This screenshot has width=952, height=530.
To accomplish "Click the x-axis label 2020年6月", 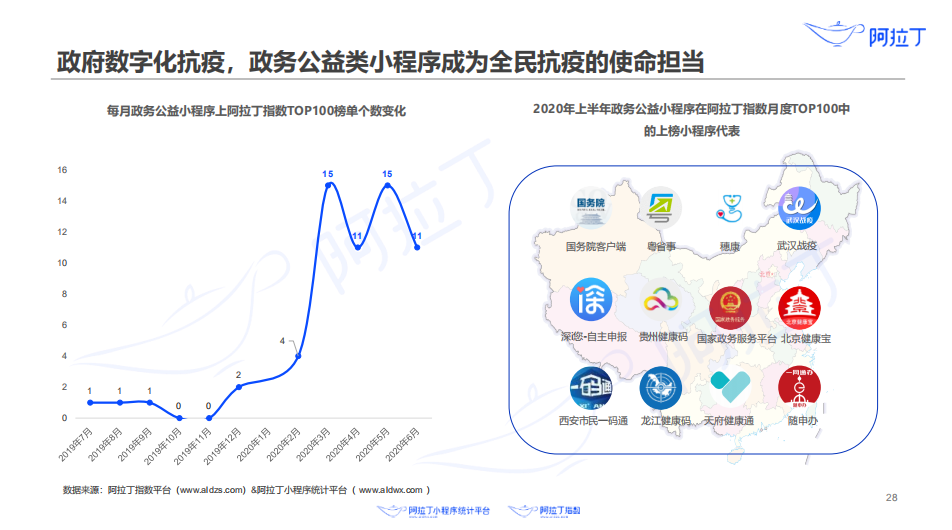I will (x=402, y=444).
